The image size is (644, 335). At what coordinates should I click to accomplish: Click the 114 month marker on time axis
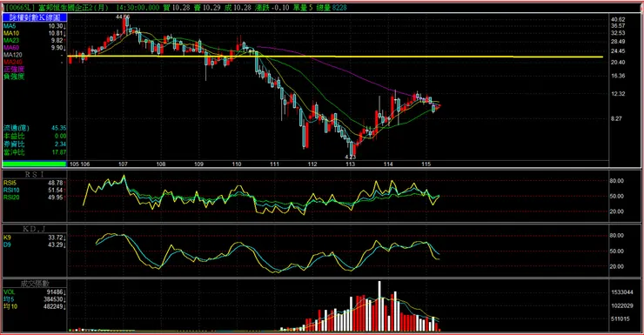tap(388, 164)
